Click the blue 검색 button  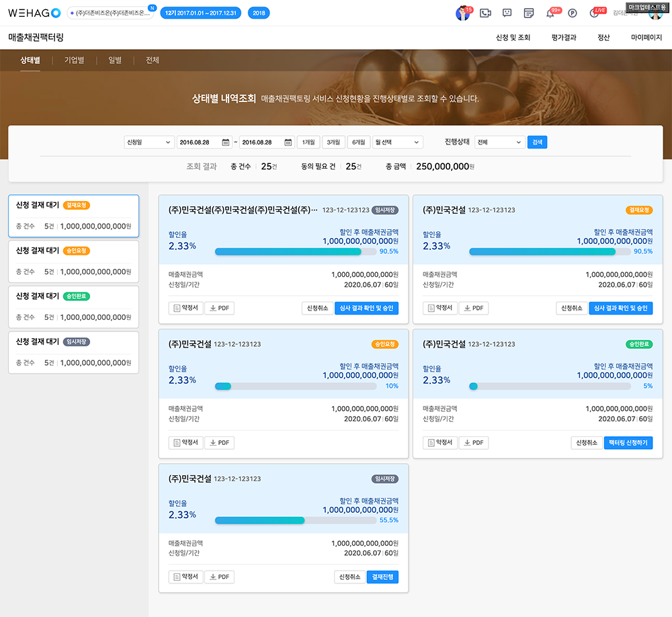[x=537, y=142]
